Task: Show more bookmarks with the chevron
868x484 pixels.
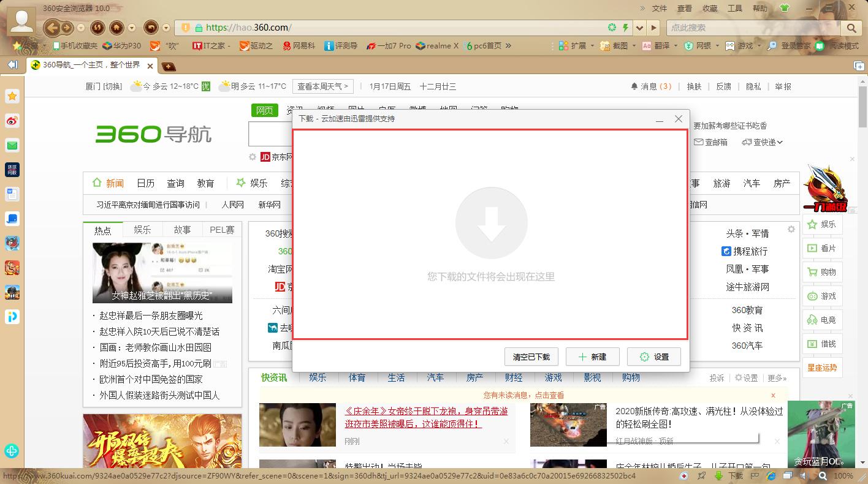Action: coord(508,46)
